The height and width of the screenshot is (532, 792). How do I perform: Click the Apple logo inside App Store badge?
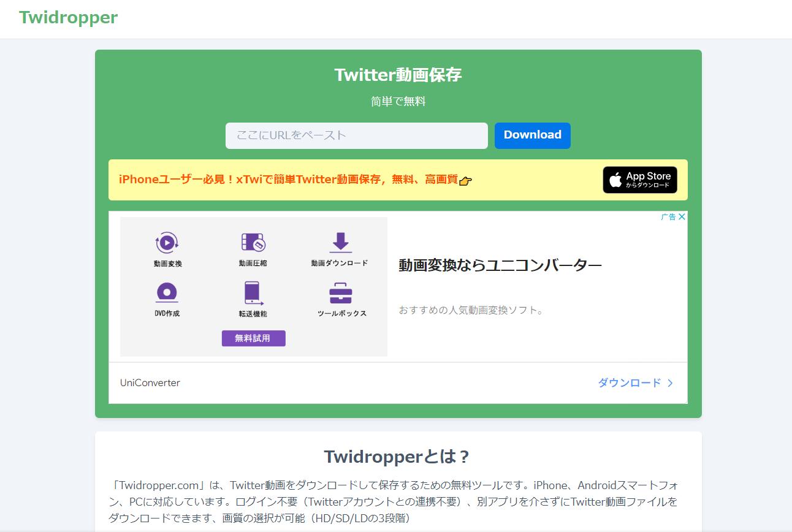tap(615, 180)
